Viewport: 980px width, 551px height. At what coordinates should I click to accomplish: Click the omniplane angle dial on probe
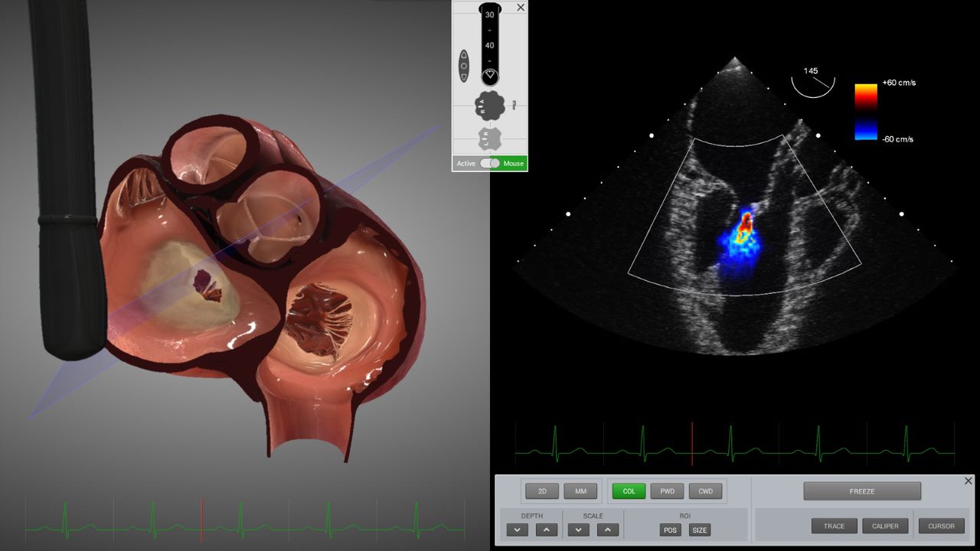[489, 76]
